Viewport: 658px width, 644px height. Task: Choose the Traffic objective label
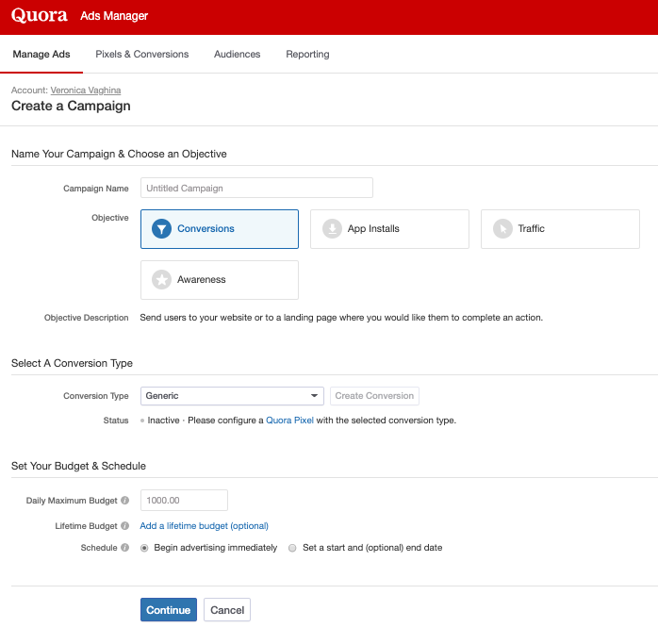tap(532, 229)
